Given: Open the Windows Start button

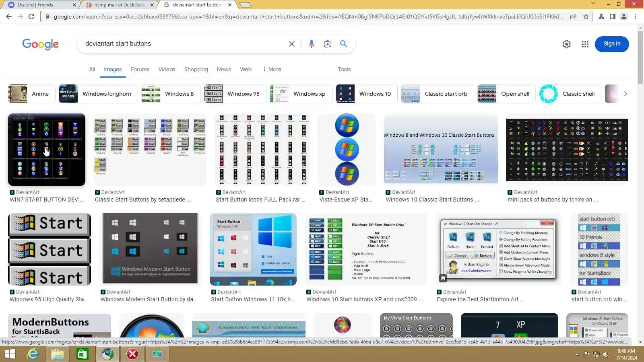Looking at the screenshot, I should click(x=10, y=354).
